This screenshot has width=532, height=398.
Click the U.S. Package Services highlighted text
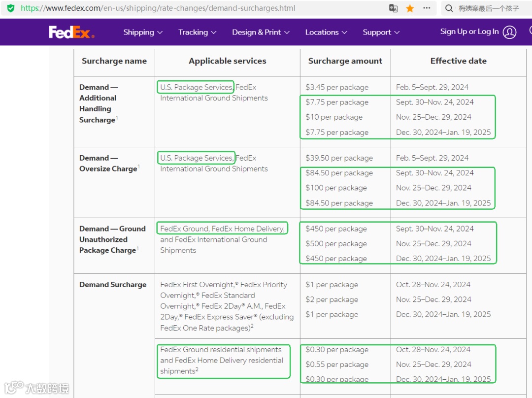pos(195,87)
